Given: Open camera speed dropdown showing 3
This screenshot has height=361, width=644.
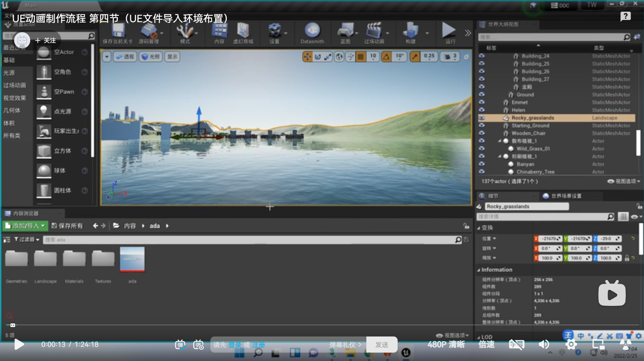Looking at the screenshot, I should (x=450, y=57).
